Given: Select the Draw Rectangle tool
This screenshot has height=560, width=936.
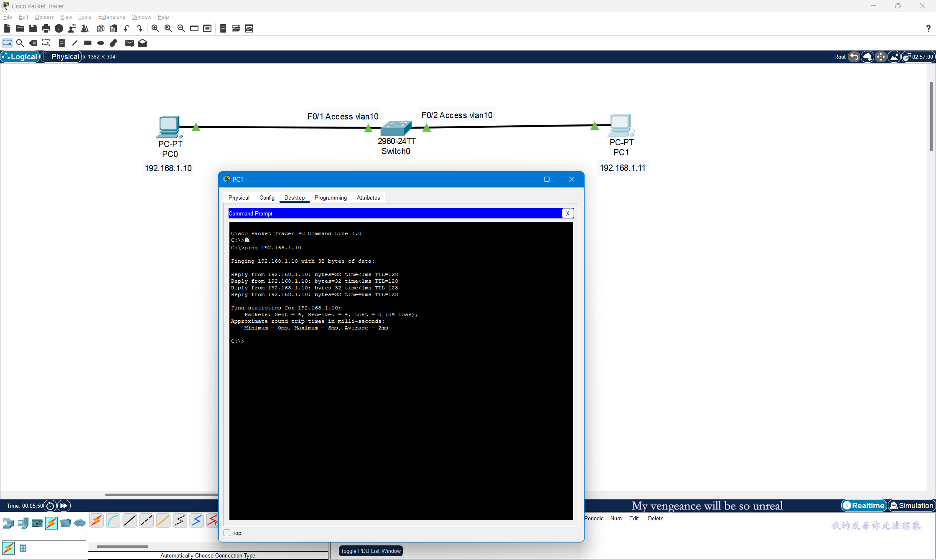Looking at the screenshot, I should [x=88, y=43].
